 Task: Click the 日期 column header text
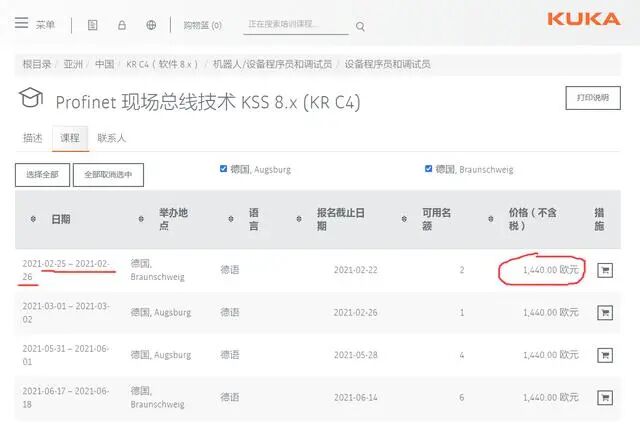click(60, 219)
